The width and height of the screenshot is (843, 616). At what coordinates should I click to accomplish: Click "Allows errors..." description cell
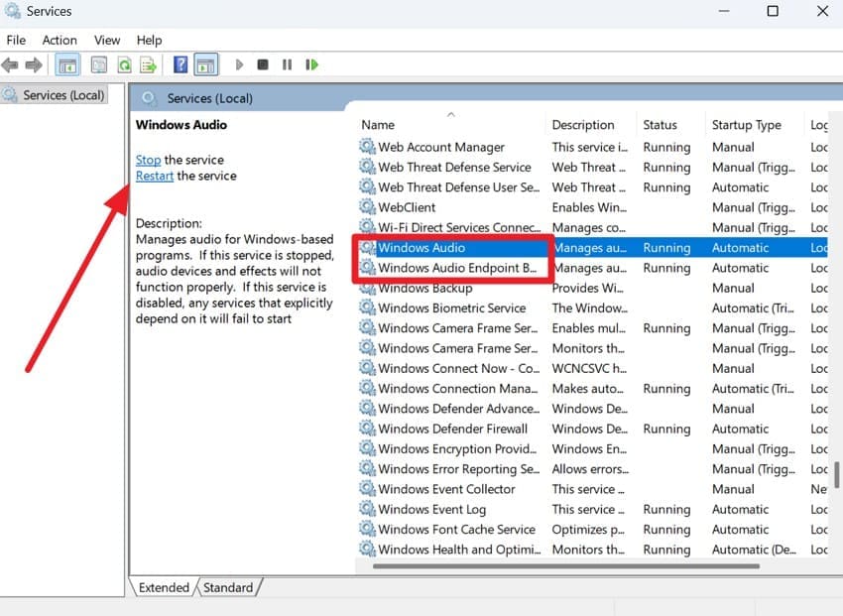tap(590, 469)
